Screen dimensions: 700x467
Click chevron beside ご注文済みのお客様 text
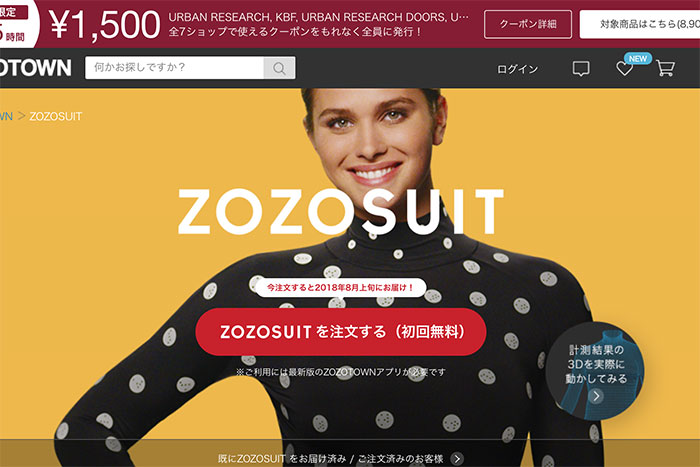457,459
